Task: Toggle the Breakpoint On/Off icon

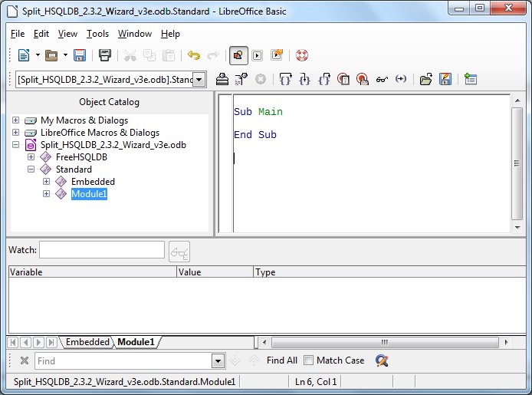Action: 343,79
